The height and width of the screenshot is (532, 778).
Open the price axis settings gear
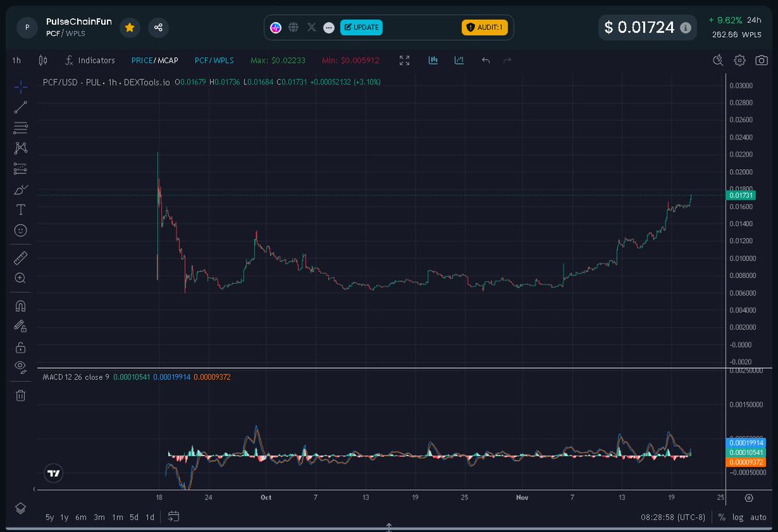pos(749,498)
